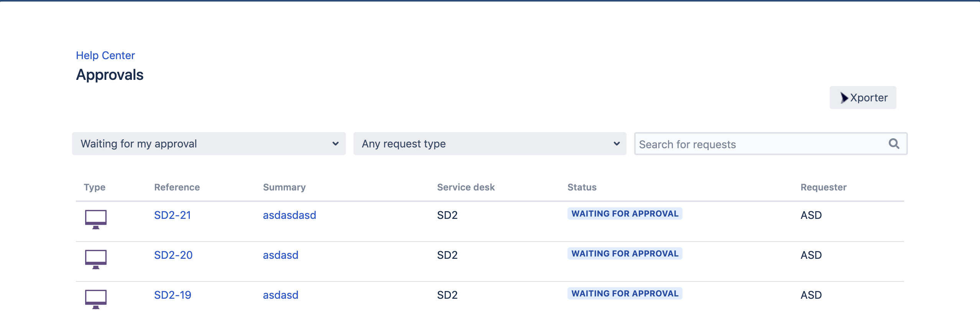Click the computer type icon for SD2-20
Screen dimensions: 980x321
coord(95,259)
